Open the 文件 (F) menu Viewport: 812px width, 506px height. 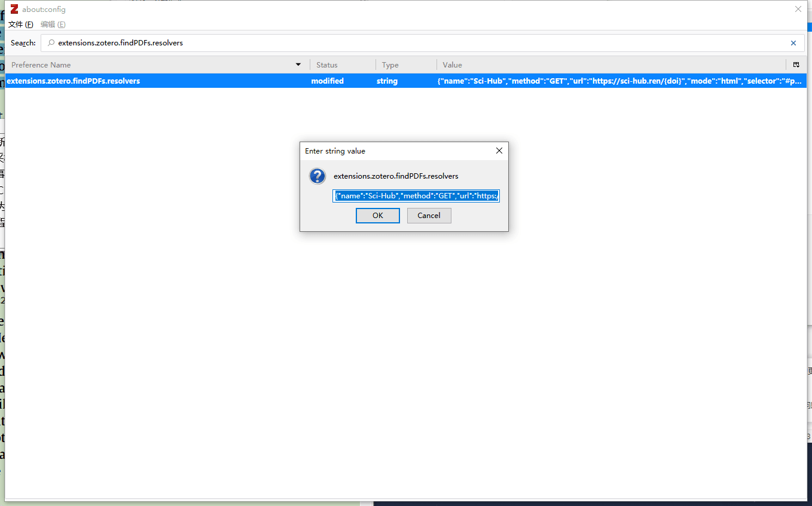(20, 24)
